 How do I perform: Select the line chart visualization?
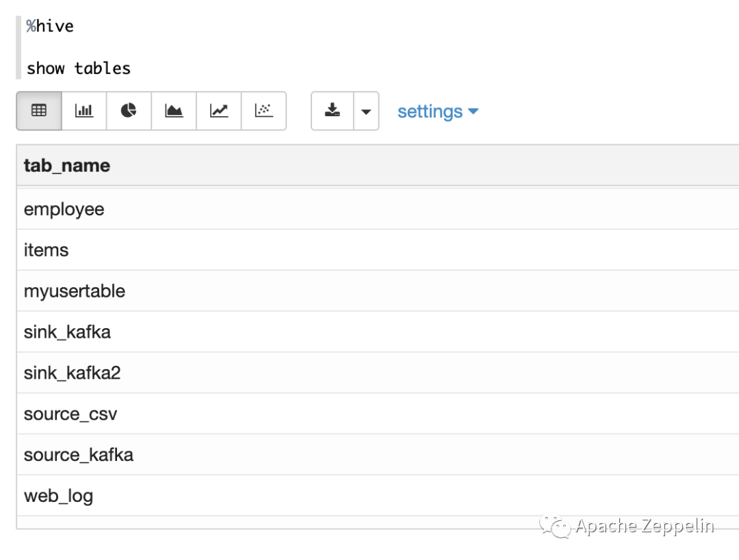[219, 111]
